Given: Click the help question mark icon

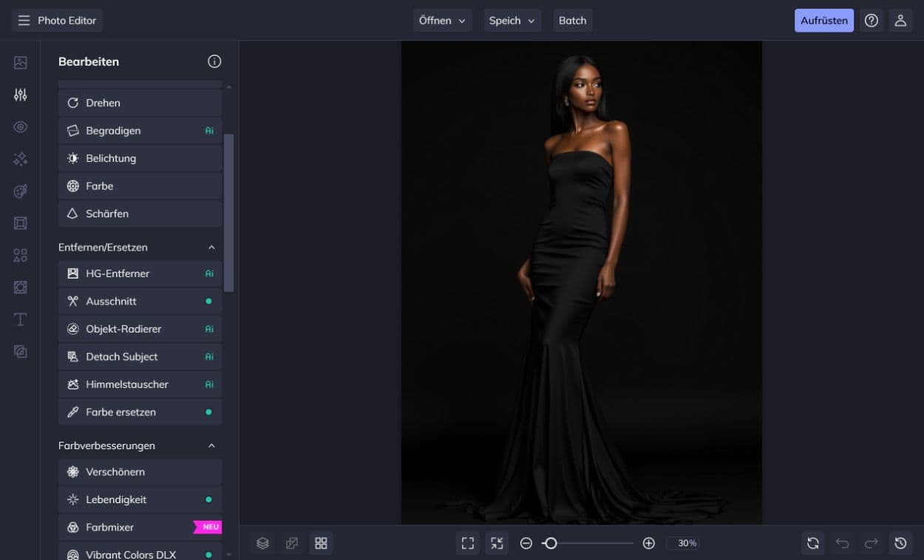Looking at the screenshot, I should coord(872,21).
